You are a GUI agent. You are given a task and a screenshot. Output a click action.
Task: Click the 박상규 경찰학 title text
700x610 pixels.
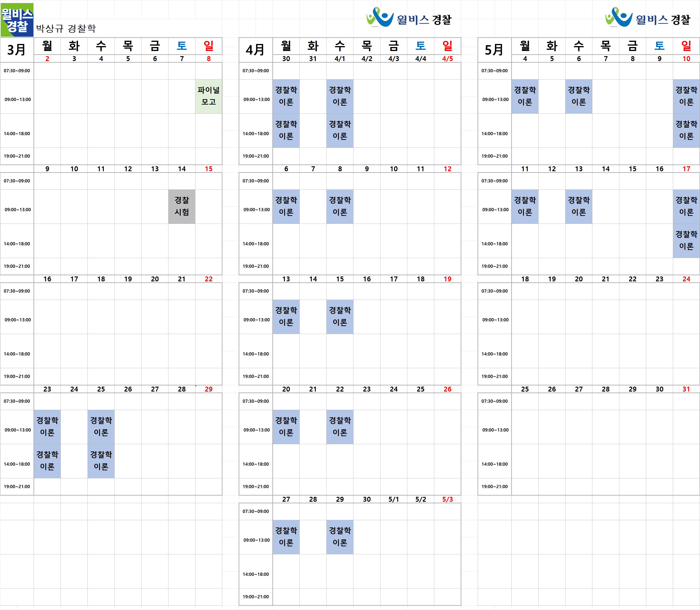[66, 28]
